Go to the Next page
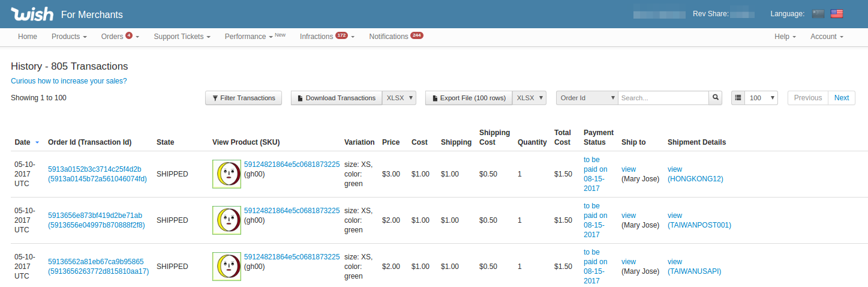Viewport: 868px width, 287px height. [x=841, y=98]
